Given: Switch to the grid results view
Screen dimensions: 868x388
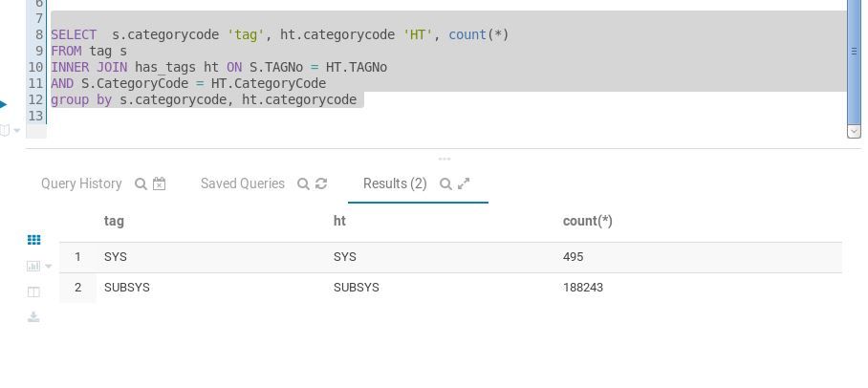Looking at the screenshot, I should tap(34, 240).
